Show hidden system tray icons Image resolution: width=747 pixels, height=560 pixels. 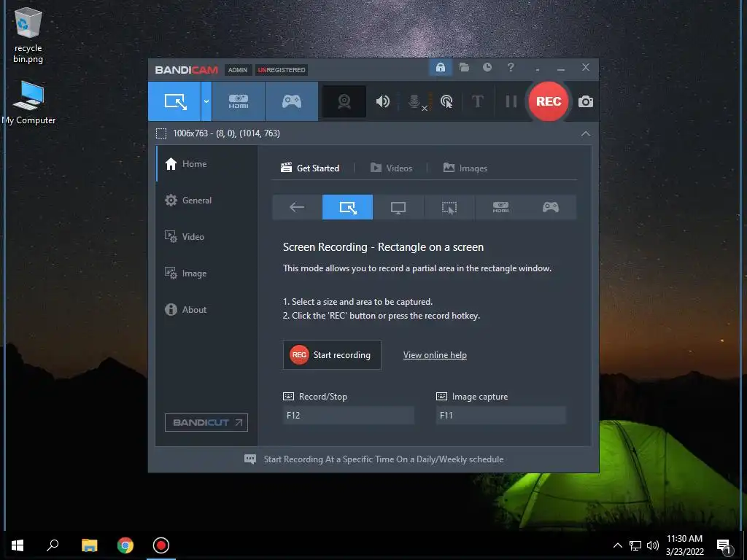point(617,545)
